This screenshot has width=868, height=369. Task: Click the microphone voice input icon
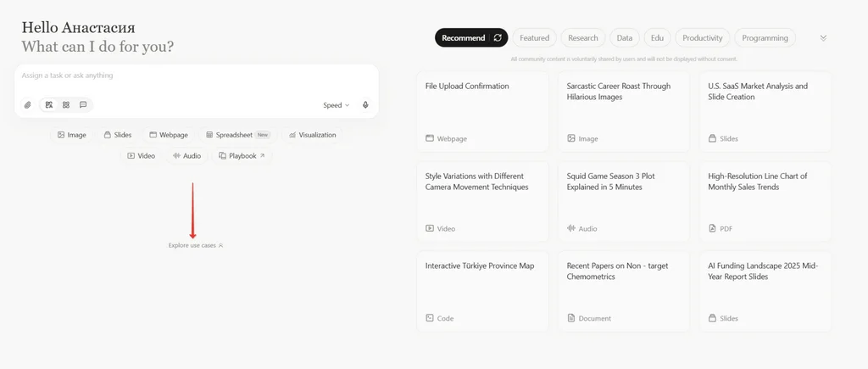(x=365, y=105)
